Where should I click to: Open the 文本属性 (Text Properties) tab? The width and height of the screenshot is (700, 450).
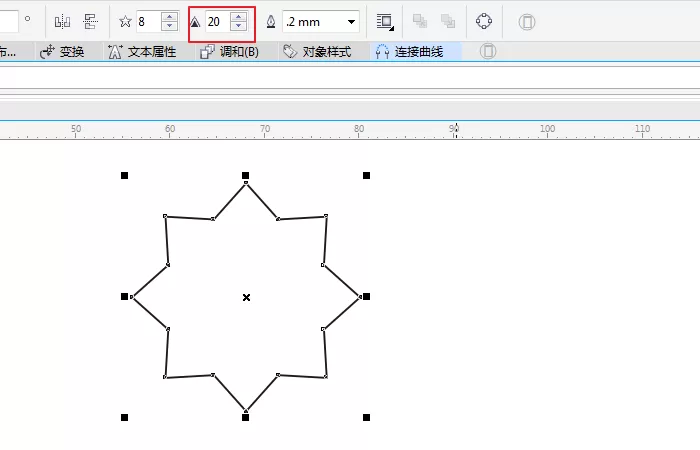point(142,52)
